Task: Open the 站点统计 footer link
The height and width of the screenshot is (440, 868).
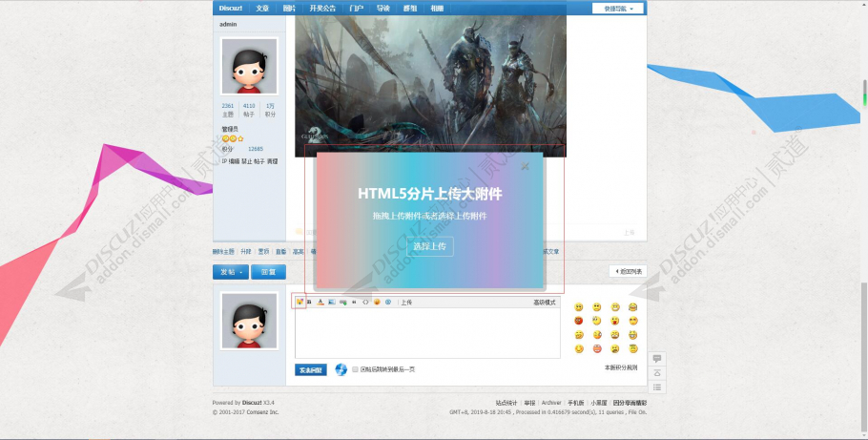Action: point(506,403)
